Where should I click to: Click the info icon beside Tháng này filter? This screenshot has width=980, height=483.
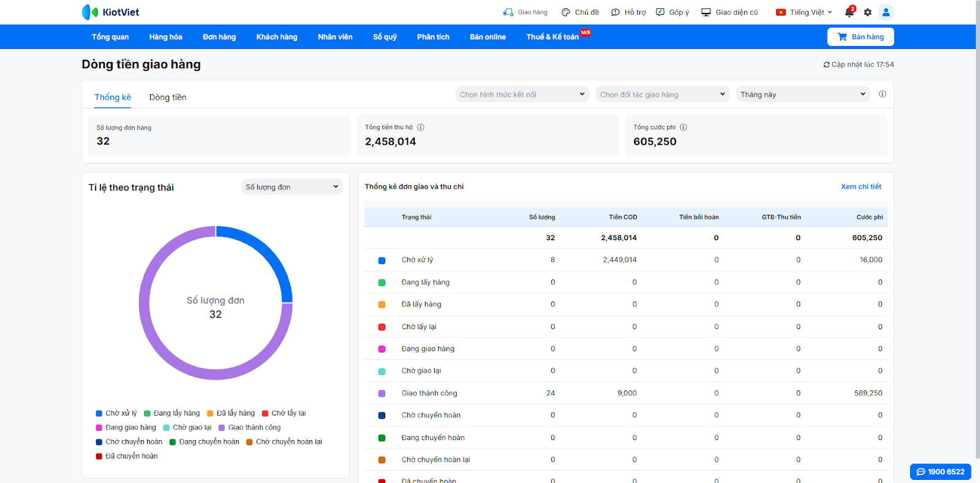click(883, 94)
